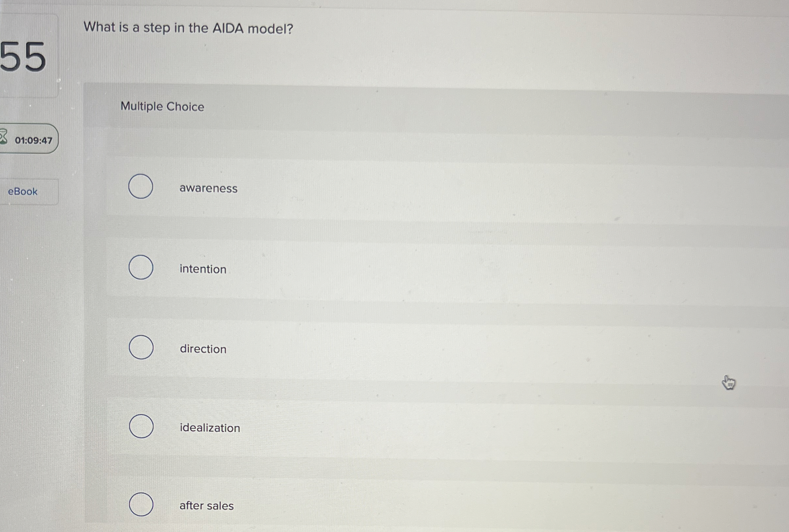The height and width of the screenshot is (532, 789).
Task: Open the eBook resource
Action: (x=22, y=192)
